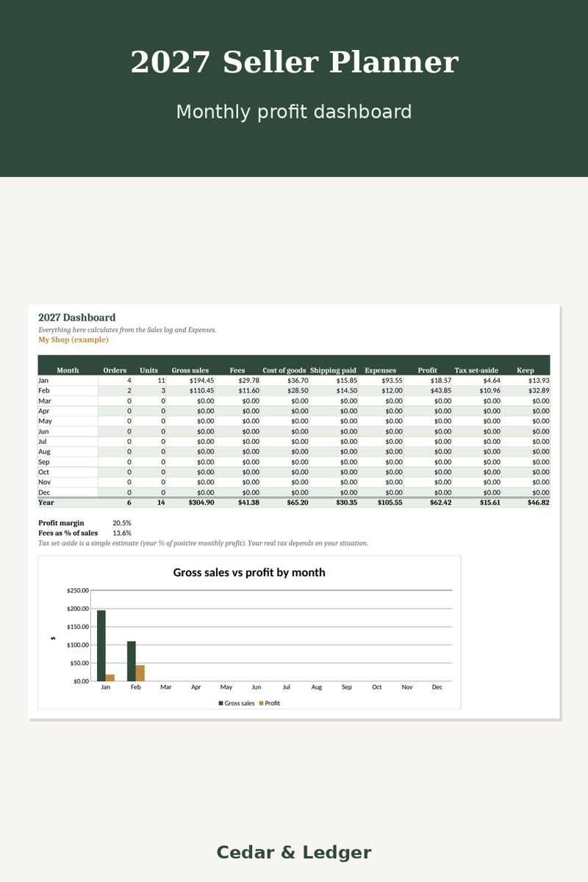Select Jan tax set-aside cell $4.64
This screenshot has height=882, width=588.
[x=492, y=381]
